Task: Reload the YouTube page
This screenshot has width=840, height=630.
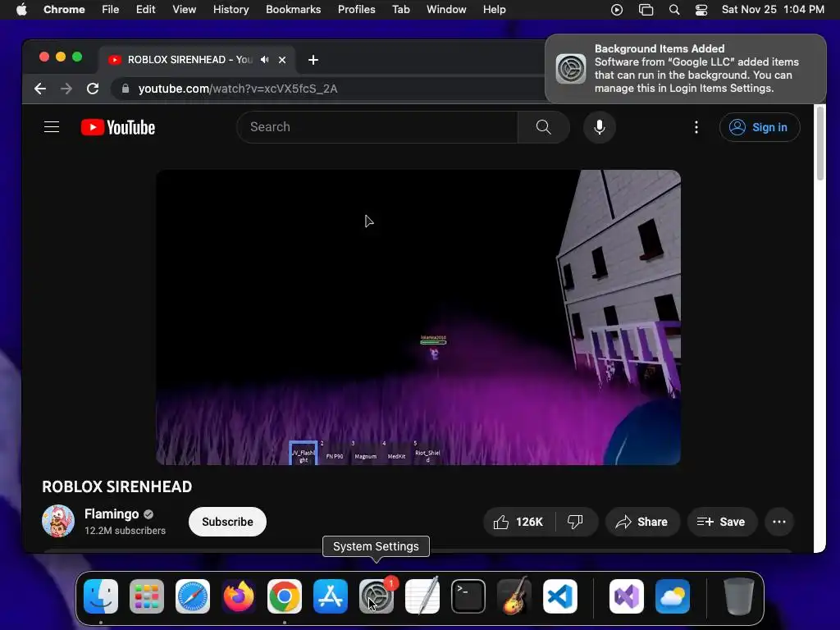Action: pyautogui.click(x=93, y=89)
